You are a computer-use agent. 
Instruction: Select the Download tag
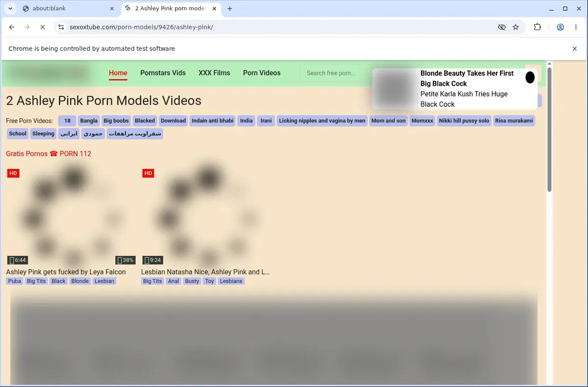pyautogui.click(x=173, y=121)
